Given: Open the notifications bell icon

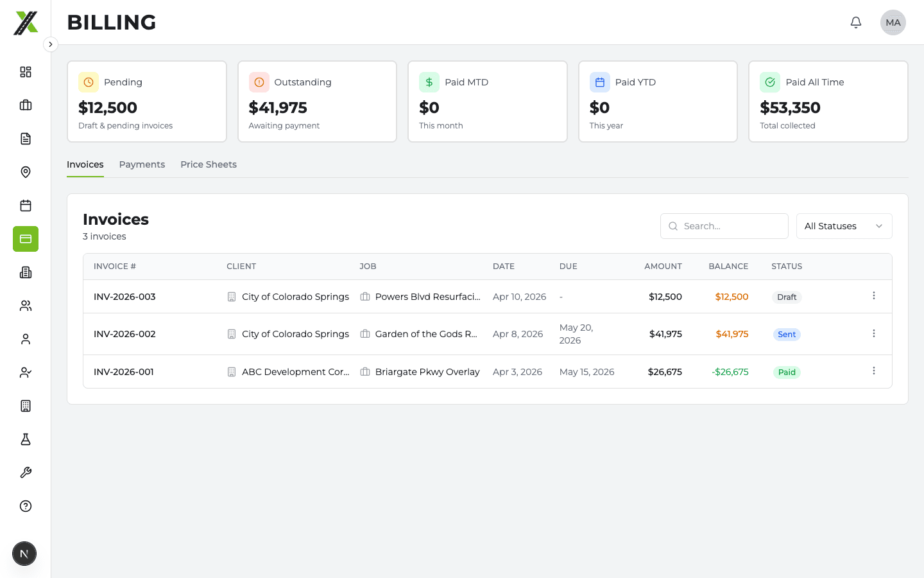Looking at the screenshot, I should pos(856,22).
